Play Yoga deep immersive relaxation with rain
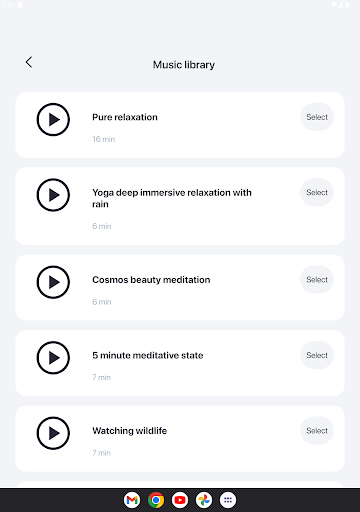This screenshot has height=512, width=360. pyautogui.click(x=53, y=195)
